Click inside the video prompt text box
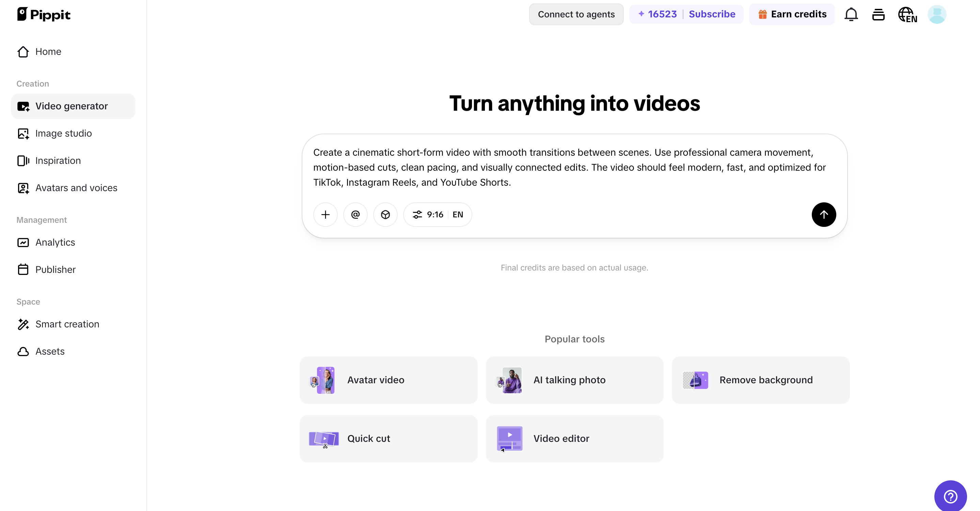 point(574,167)
